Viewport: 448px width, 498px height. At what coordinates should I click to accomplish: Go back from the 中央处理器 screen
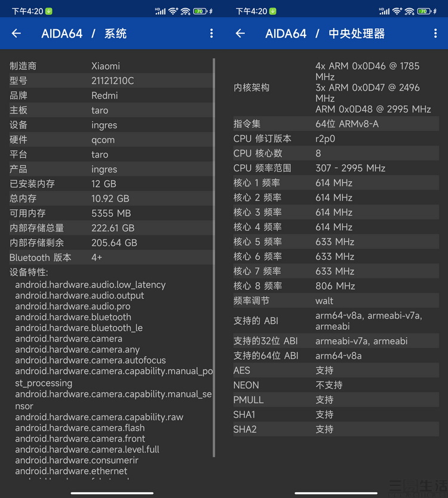(x=240, y=33)
